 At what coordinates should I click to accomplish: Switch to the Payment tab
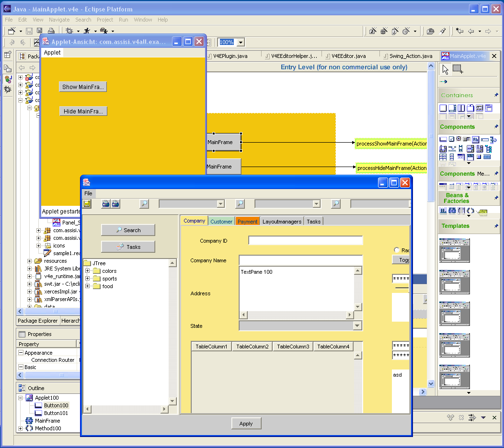coord(247,222)
